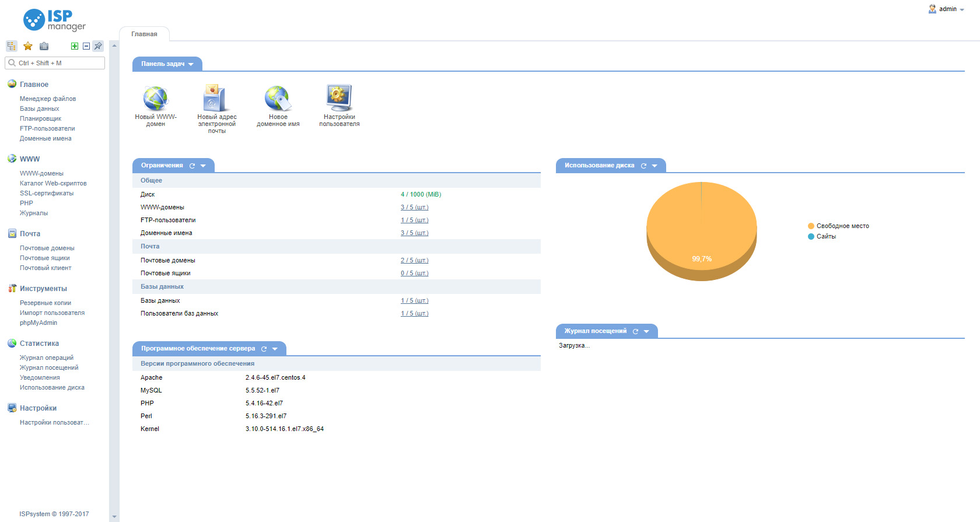Open phpMyAdmin link in Инструменты
The width and height of the screenshot is (980, 522).
point(38,323)
